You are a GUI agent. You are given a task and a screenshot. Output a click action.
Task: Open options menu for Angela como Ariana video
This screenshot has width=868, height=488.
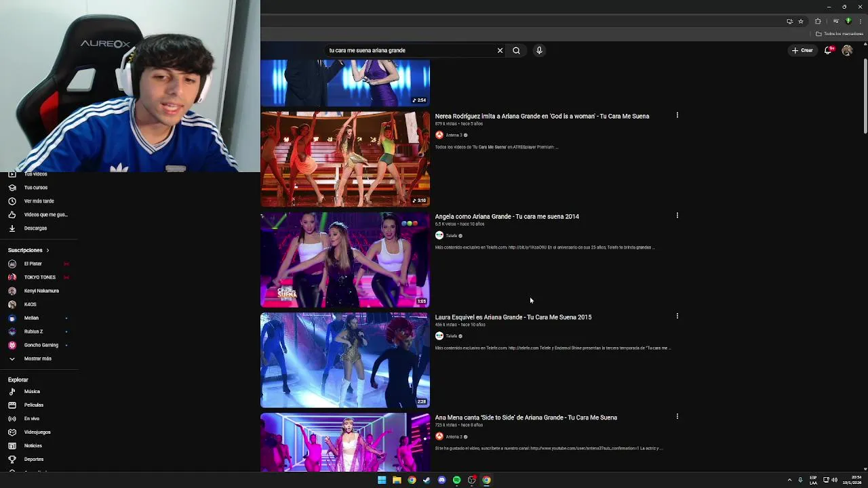677,216
